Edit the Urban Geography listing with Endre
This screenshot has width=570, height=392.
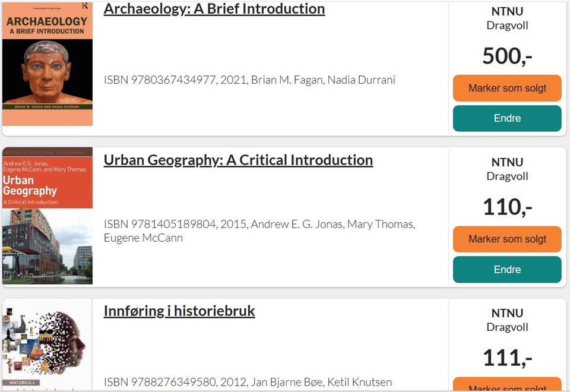[507, 270]
